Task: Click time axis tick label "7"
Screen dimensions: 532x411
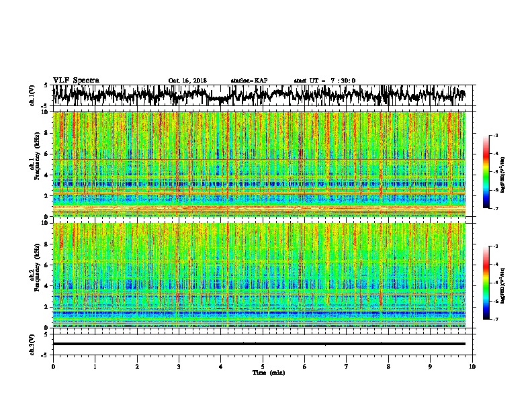Action: tap(347, 367)
